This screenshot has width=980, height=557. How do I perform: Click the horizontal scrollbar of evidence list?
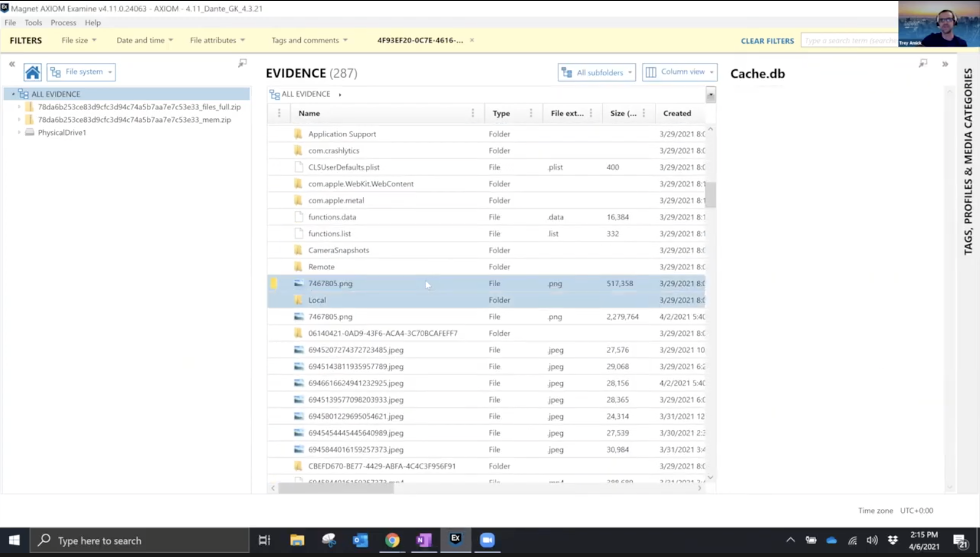[336, 488]
